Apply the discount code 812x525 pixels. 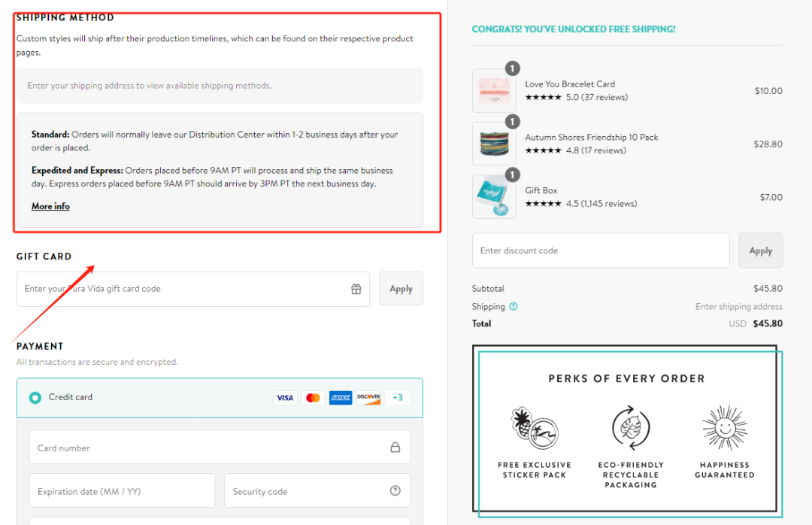(760, 250)
